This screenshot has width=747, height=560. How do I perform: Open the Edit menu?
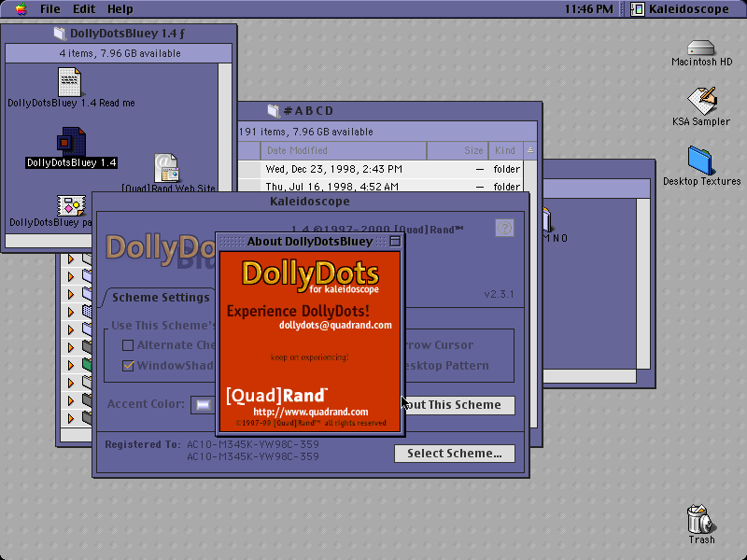[x=84, y=8]
